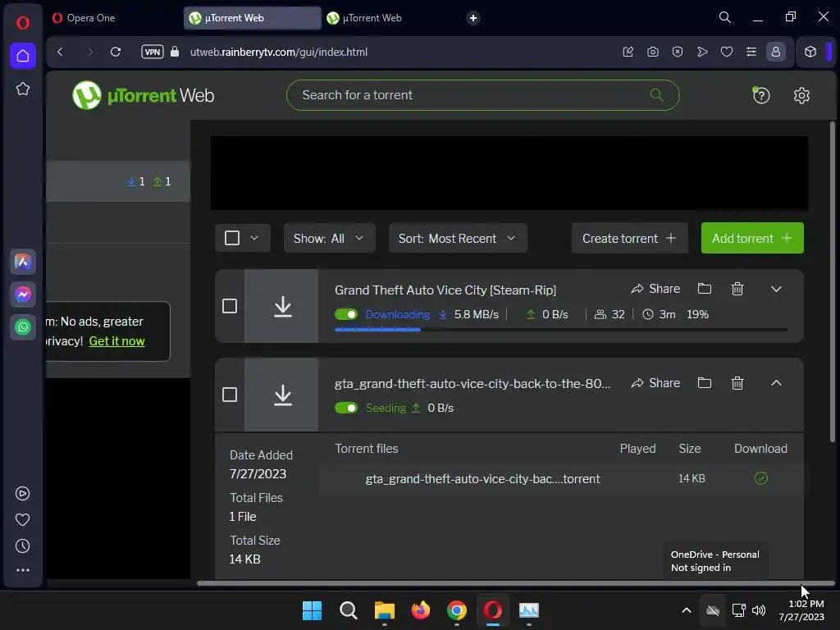
Task: Open a new browser tab
Action: click(x=473, y=18)
